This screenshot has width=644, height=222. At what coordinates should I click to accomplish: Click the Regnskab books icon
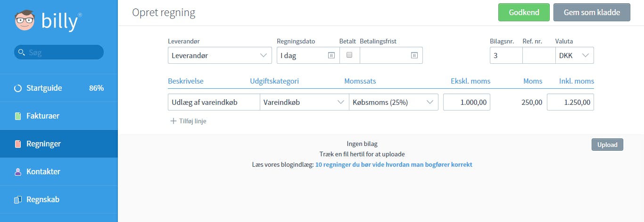click(18, 200)
